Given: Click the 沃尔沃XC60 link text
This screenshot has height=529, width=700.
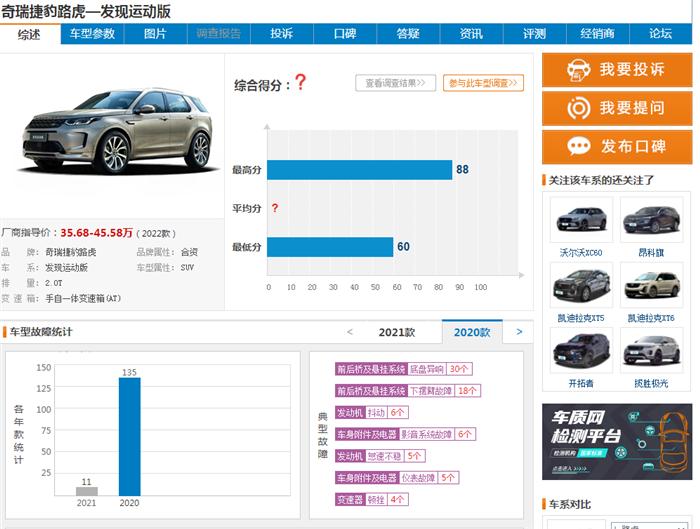Looking at the screenshot, I should click(581, 253).
